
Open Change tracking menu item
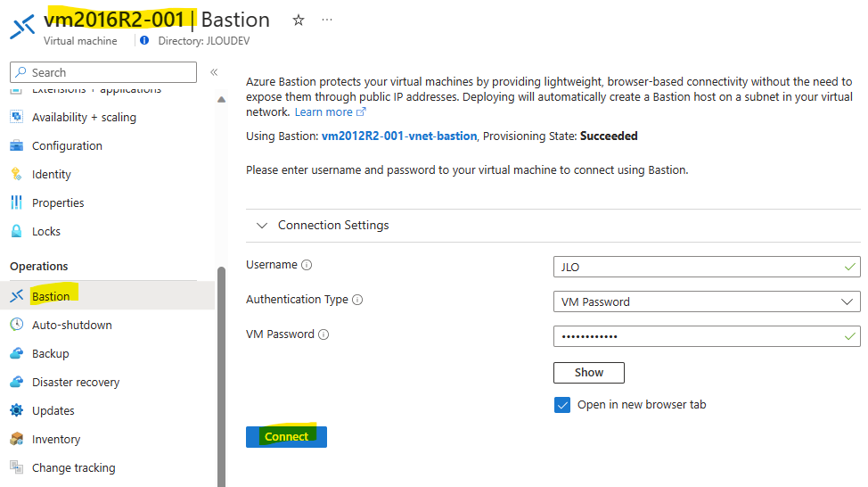(x=74, y=467)
